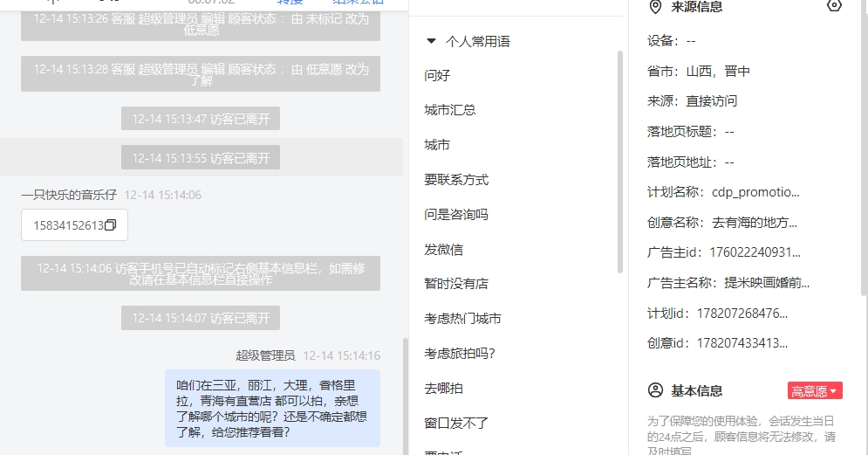The height and width of the screenshot is (455, 868).
Task: Open the 高意愿 status dropdown
Action: [x=815, y=390]
